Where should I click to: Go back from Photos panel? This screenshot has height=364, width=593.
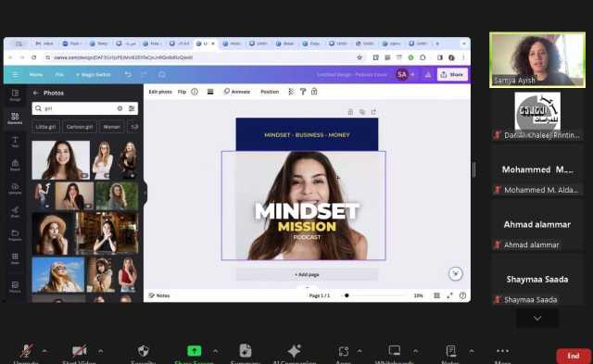pos(35,93)
